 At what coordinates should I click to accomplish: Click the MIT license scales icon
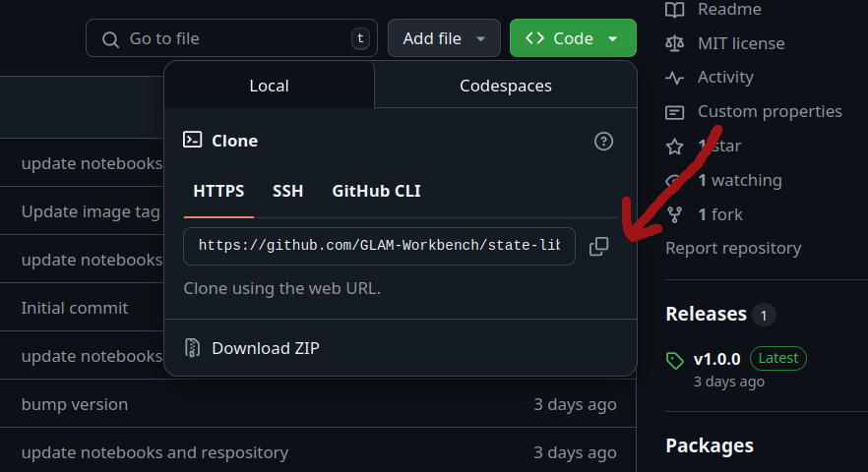click(674, 43)
